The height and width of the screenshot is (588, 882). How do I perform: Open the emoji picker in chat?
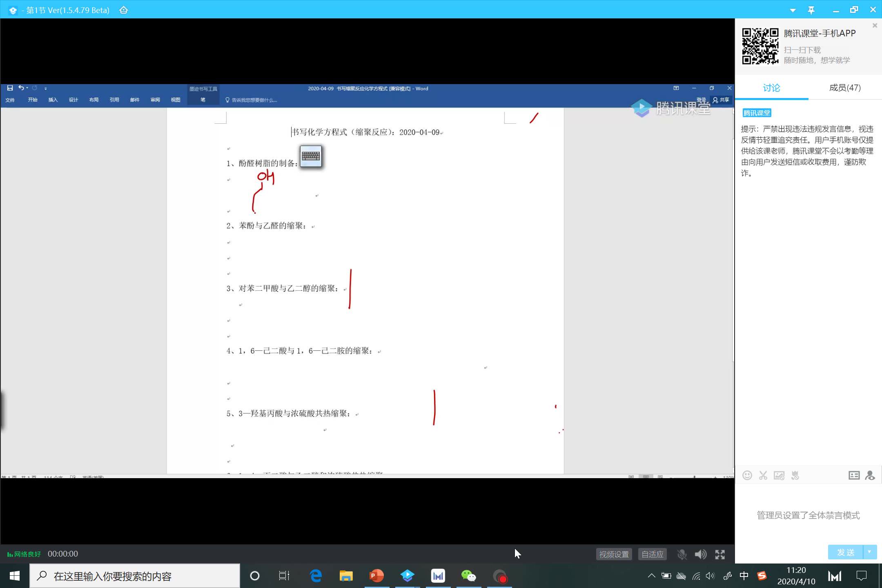pyautogui.click(x=747, y=475)
